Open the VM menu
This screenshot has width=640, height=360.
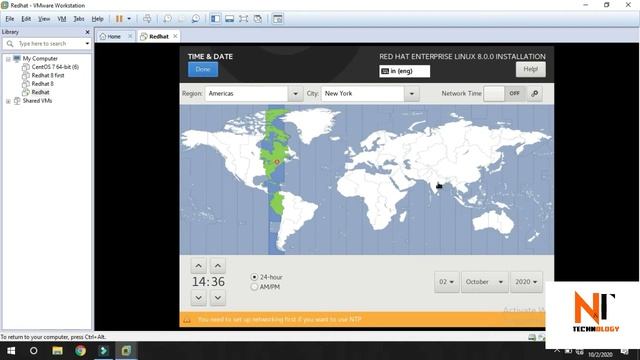[x=62, y=19]
